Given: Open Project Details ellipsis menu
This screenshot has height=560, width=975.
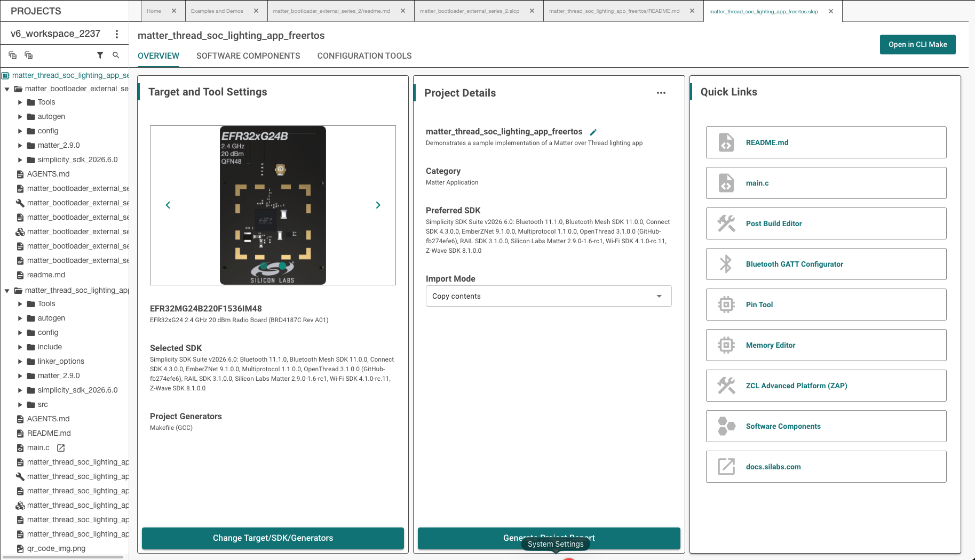Looking at the screenshot, I should [x=661, y=93].
